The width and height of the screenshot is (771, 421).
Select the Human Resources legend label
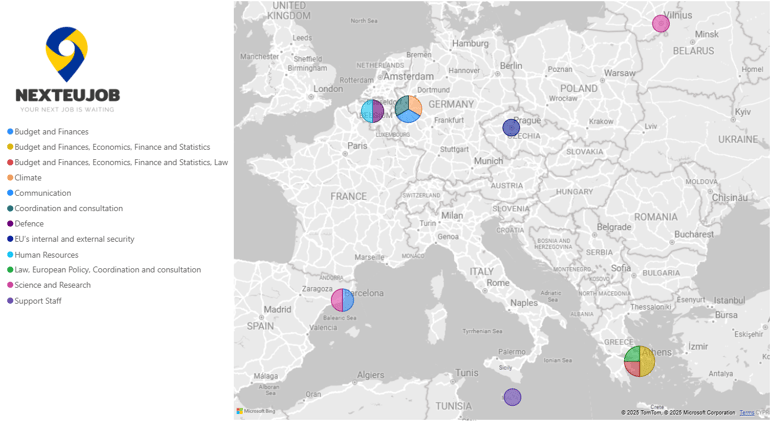click(46, 255)
